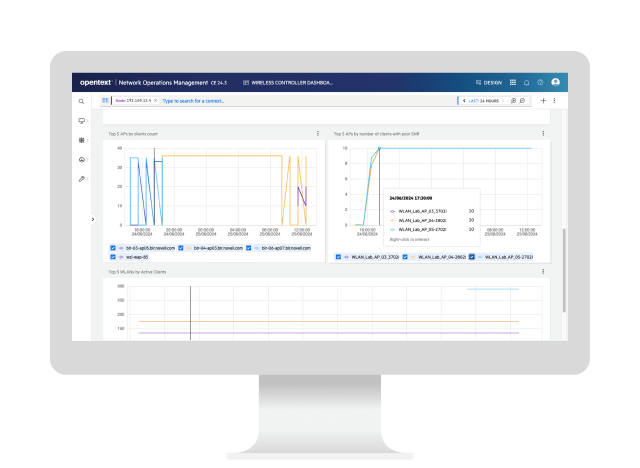Open options menu of poor SNR chart

pos(543,133)
